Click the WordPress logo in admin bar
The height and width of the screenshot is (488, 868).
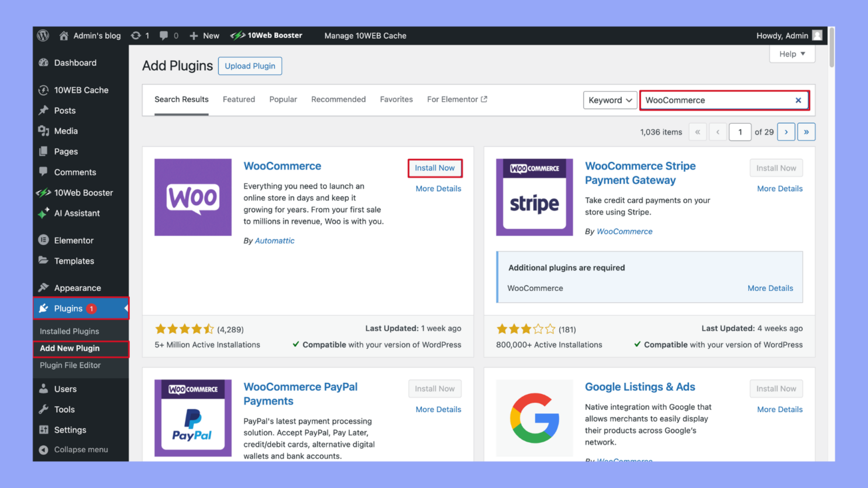43,36
